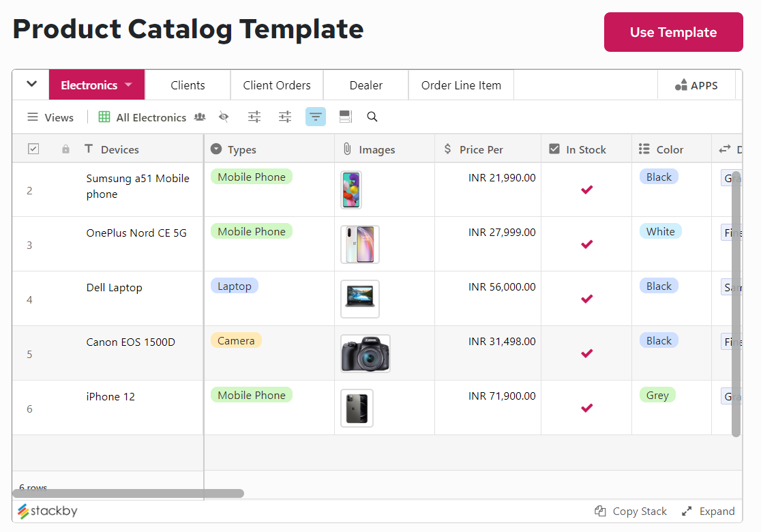Switch to the Client Orders tab
Screen dimensions: 761x532
276,85
